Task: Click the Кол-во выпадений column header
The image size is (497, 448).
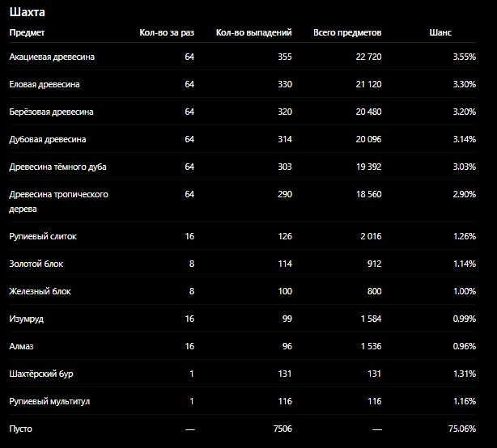Action: click(254, 32)
